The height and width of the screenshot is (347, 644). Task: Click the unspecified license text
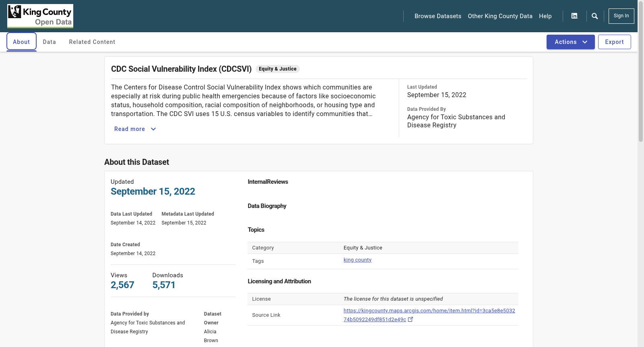393,299
